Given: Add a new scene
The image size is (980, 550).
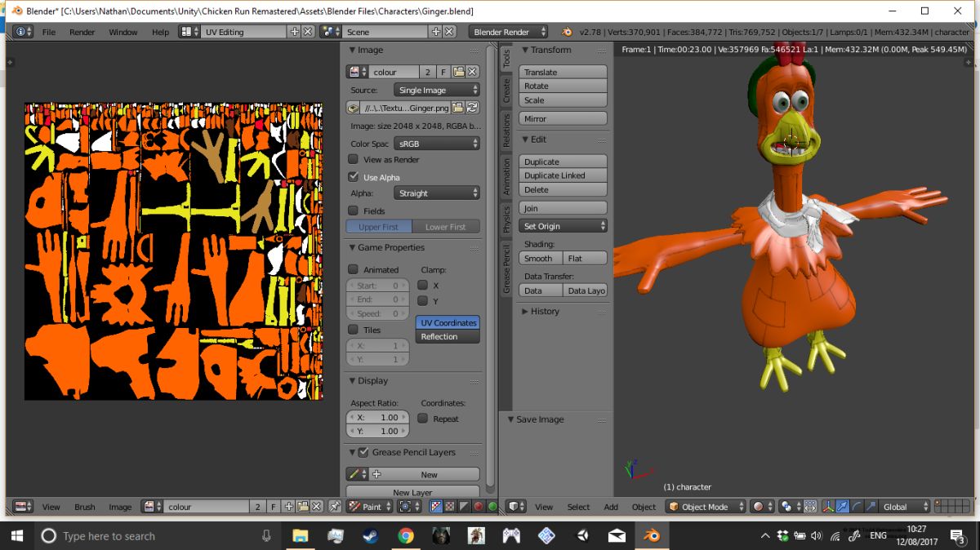Looking at the screenshot, I should tap(436, 32).
